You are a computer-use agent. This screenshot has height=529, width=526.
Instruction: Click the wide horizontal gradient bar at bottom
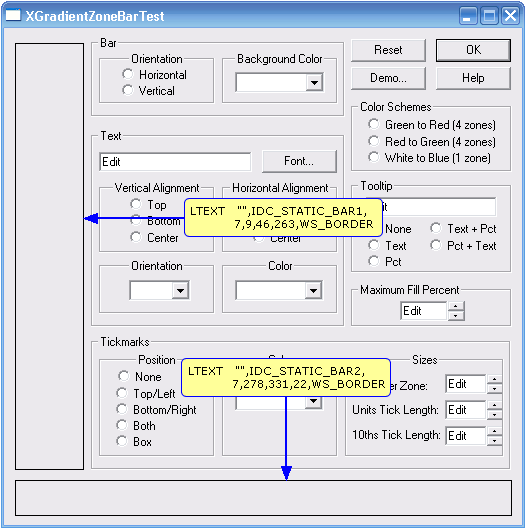point(263,498)
